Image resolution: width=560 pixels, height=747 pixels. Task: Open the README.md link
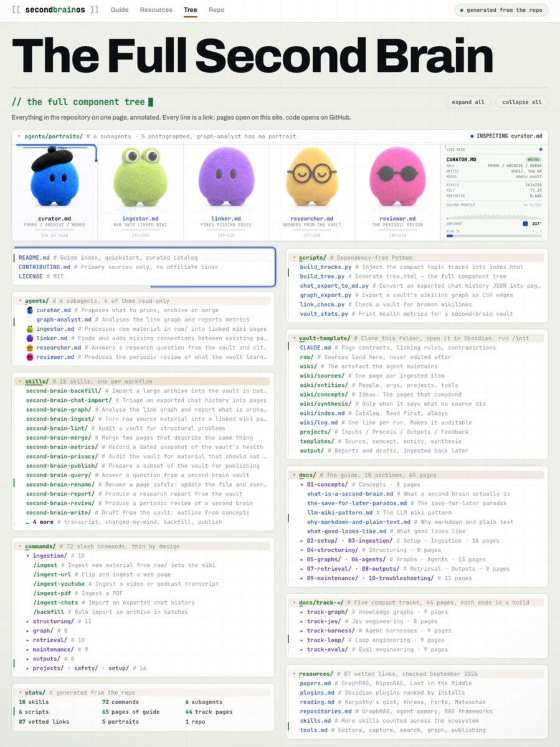34,258
